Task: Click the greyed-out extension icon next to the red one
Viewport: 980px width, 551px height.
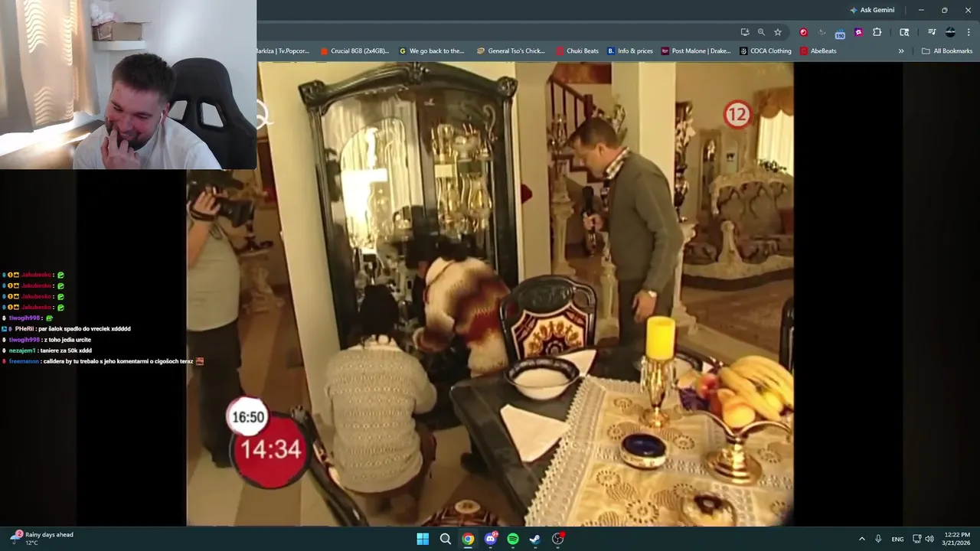Action: pos(822,32)
